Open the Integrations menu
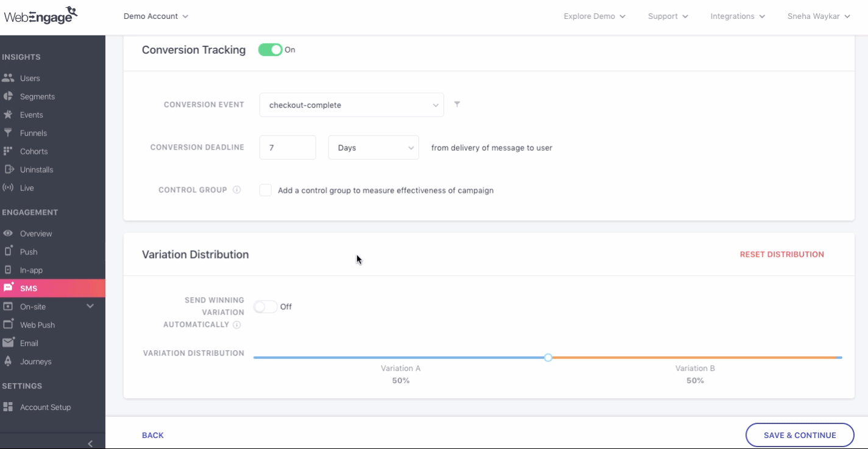868x449 pixels. pyautogui.click(x=738, y=16)
